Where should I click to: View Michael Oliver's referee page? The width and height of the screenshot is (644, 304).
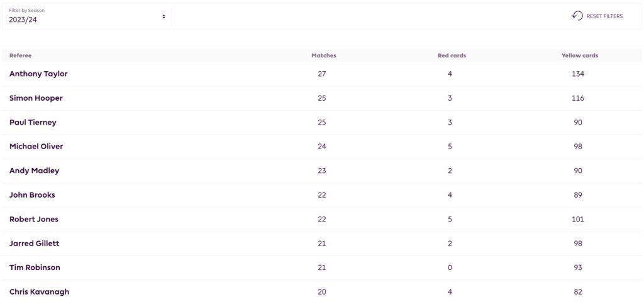[x=36, y=146]
